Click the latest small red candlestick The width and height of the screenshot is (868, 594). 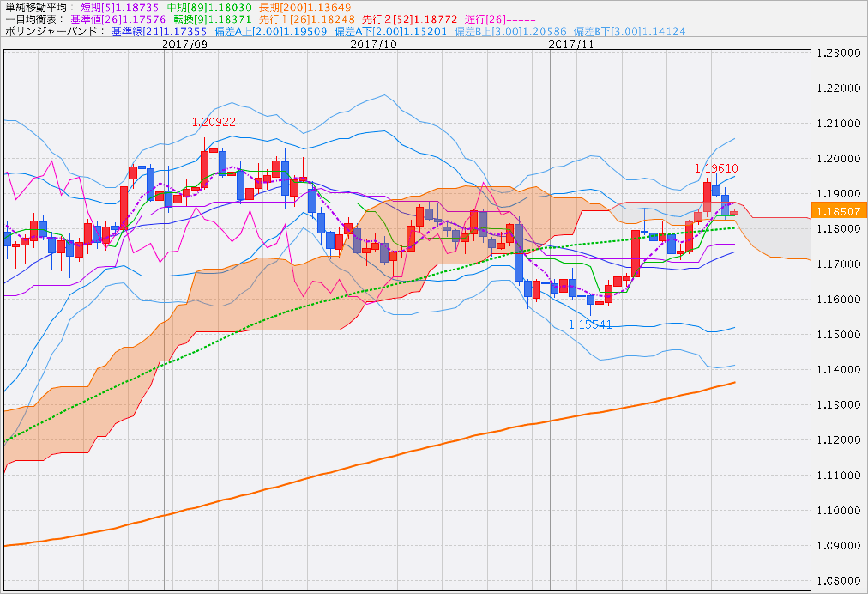734,212
